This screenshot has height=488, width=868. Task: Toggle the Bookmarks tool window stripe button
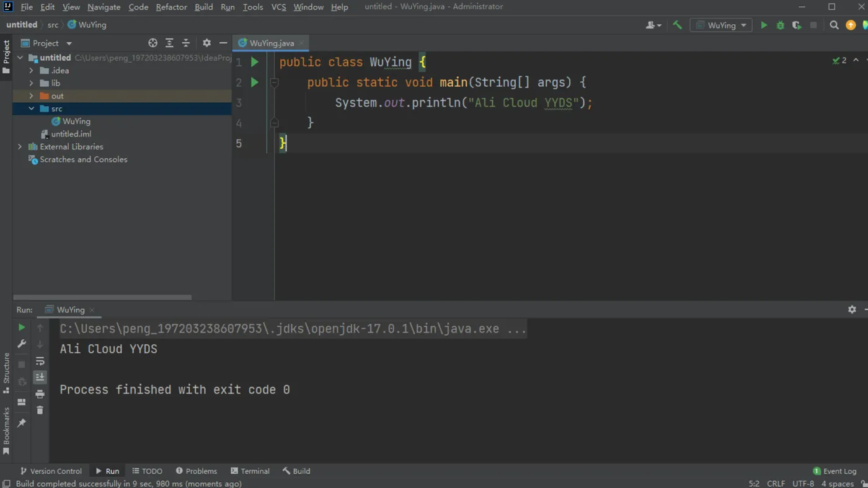click(6, 431)
